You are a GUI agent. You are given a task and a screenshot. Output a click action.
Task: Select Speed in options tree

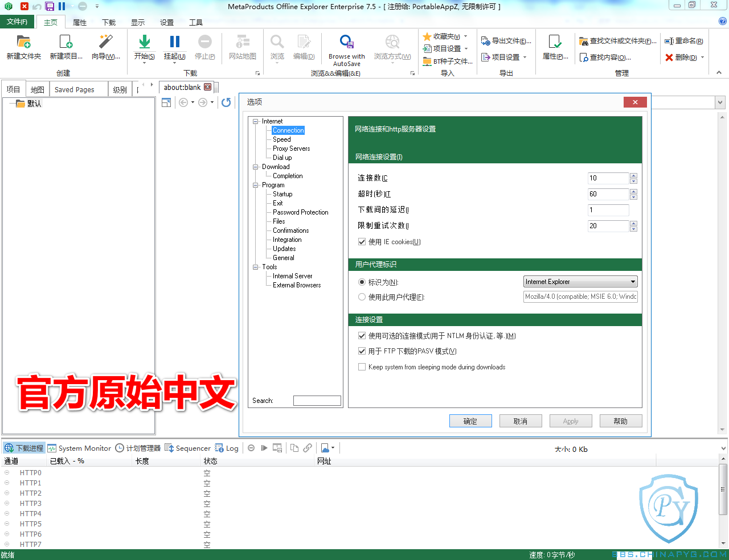coord(282,139)
